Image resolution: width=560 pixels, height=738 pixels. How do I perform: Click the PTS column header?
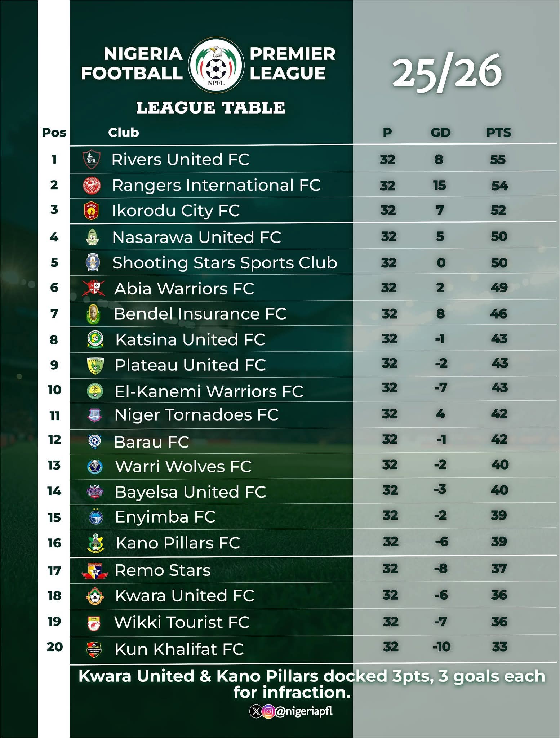[498, 133]
